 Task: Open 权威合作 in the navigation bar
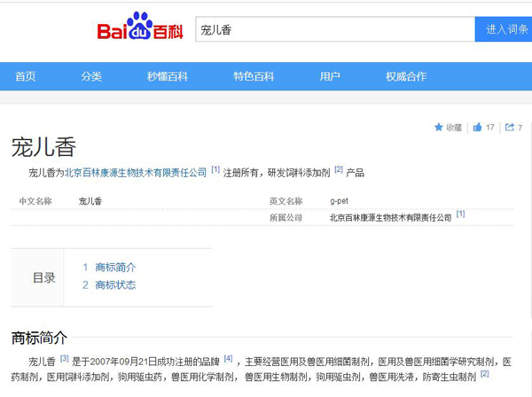(405, 76)
